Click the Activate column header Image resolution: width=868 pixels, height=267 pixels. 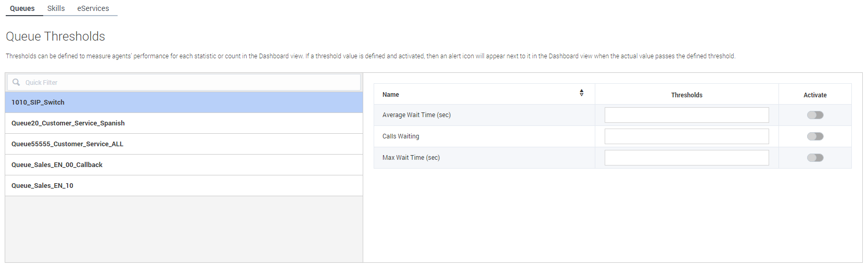coord(815,95)
